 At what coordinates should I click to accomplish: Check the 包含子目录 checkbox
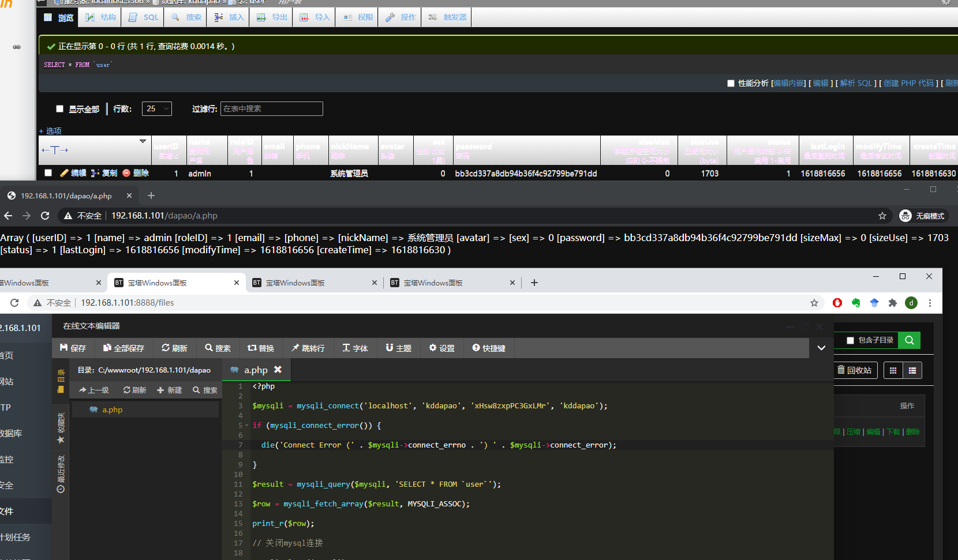point(850,340)
